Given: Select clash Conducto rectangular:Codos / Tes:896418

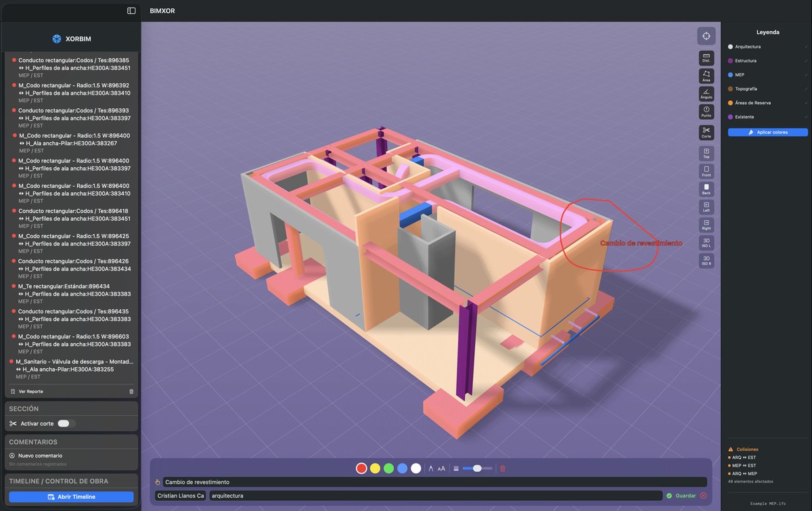Looking at the screenshot, I should click(x=72, y=219).
